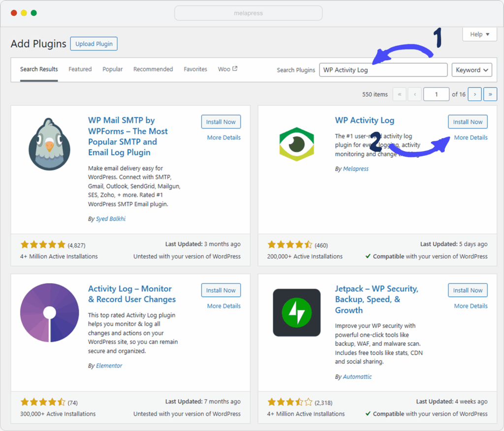504x431 pixels.
Task: Click the WP Activity Log eye logo
Action: pos(296,144)
